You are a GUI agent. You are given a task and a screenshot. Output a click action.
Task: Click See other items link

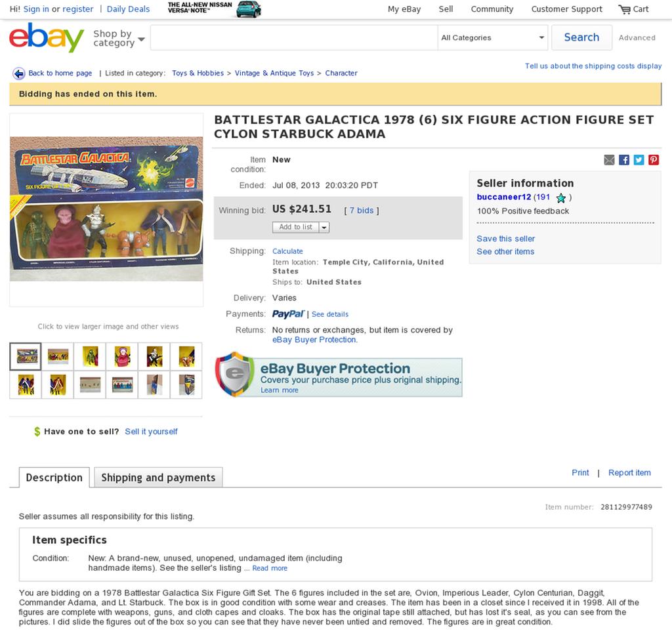(x=505, y=251)
